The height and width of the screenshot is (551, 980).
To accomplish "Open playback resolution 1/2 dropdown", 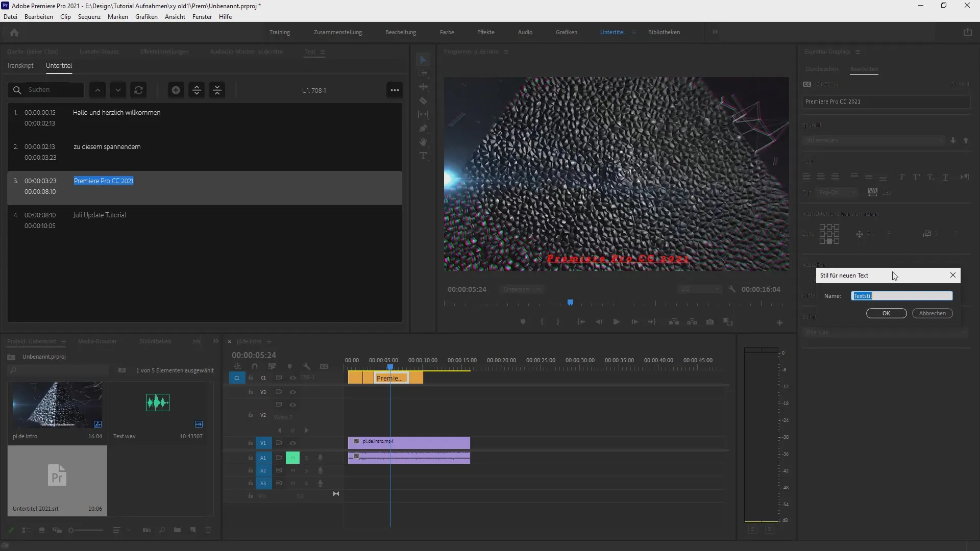I will click(700, 289).
